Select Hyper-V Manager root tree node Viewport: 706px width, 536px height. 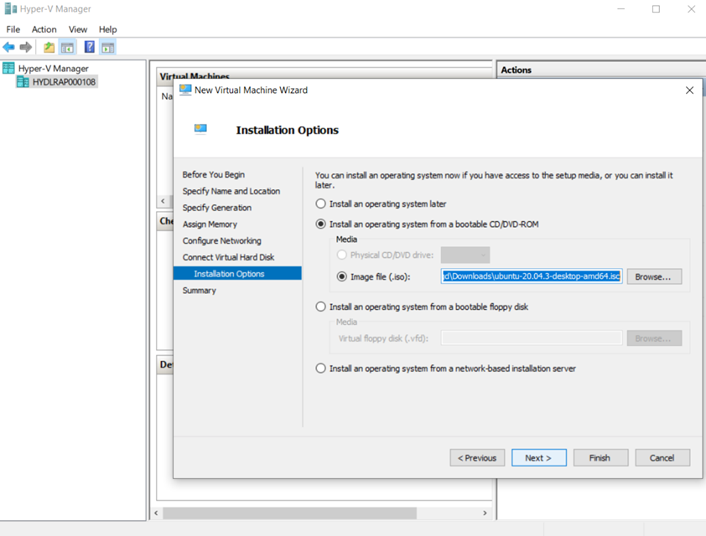tap(53, 68)
